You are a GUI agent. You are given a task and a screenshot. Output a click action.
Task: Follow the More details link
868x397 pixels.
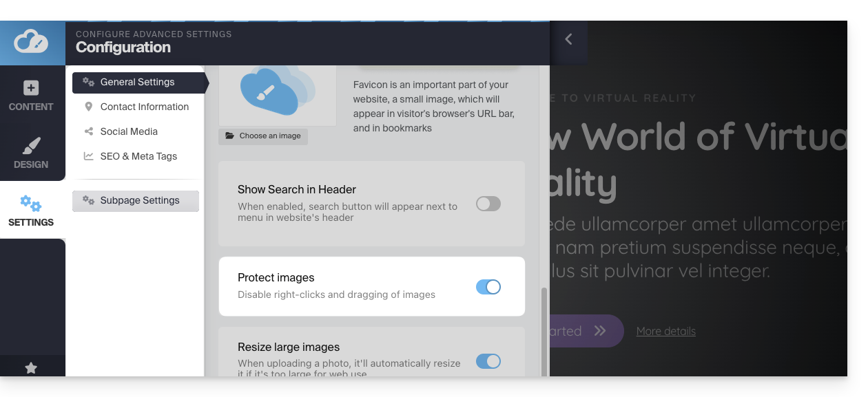point(665,331)
